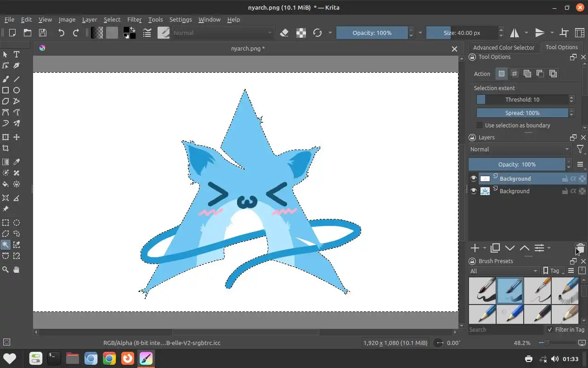Click the duplicate layer button
The width and height of the screenshot is (588, 368).
[495, 248]
